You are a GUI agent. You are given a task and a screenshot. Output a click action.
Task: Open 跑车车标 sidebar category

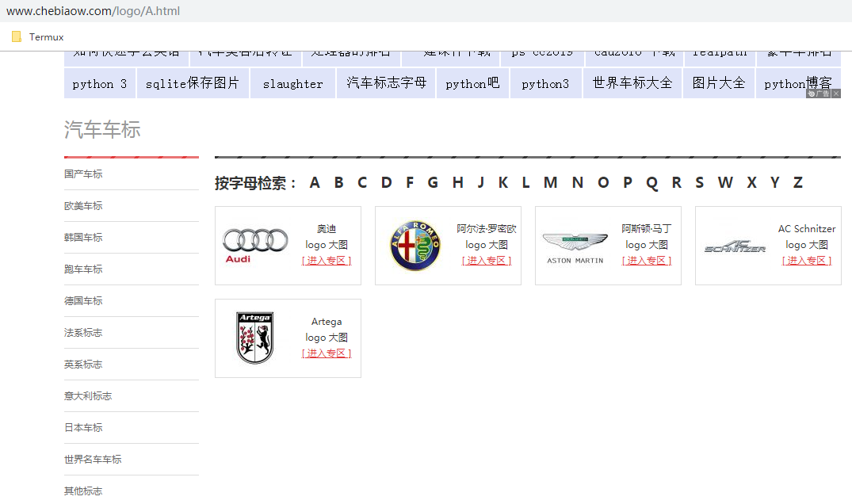tap(83, 269)
